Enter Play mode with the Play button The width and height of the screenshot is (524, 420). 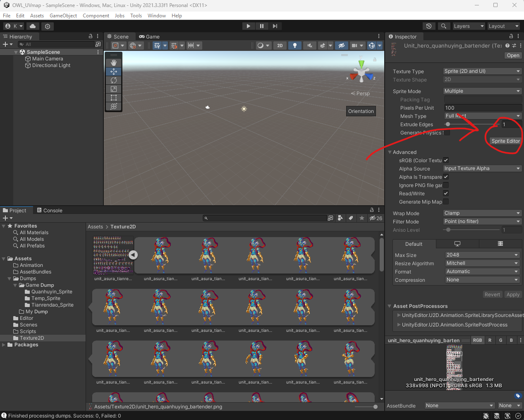tap(248, 26)
